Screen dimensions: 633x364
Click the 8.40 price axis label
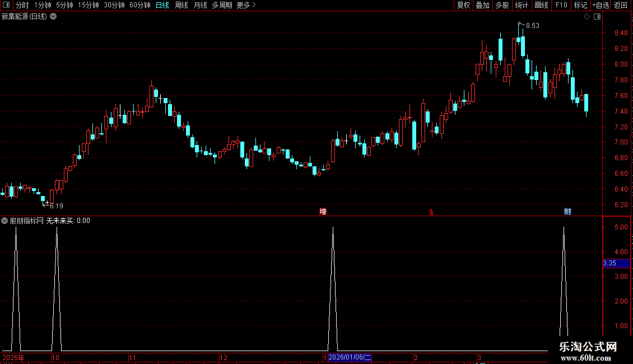click(x=621, y=33)
